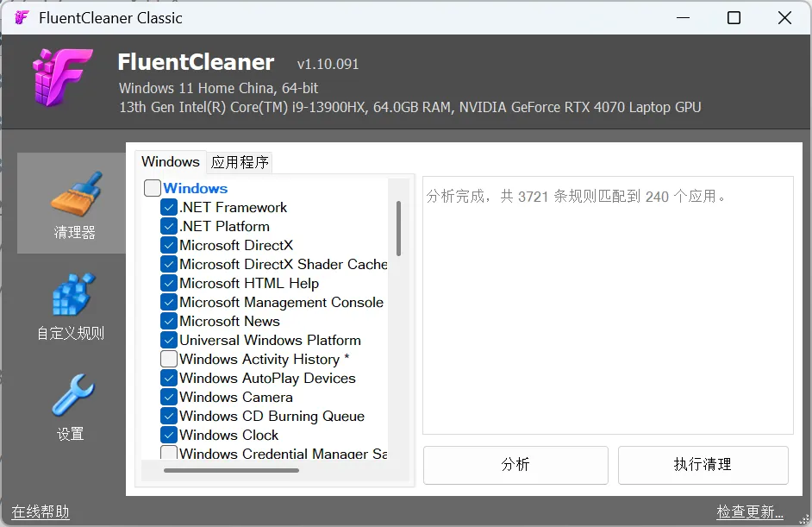Click the small title bar app icon
This screenshot has width=812, height=527.
click(x=22, y=17)
